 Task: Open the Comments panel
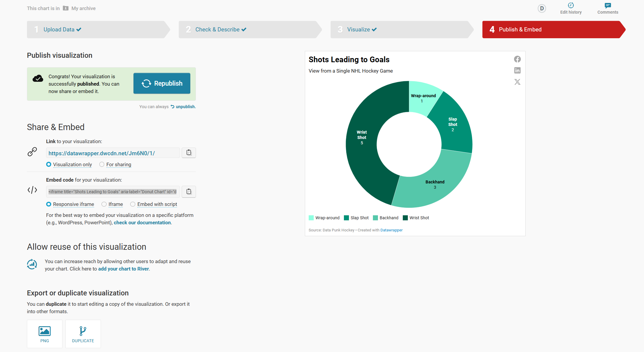[608, 8]
